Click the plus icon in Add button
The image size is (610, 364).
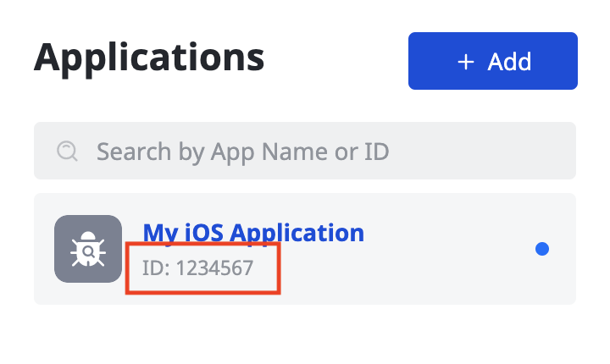pyautogui.click(x=465, y=62)
